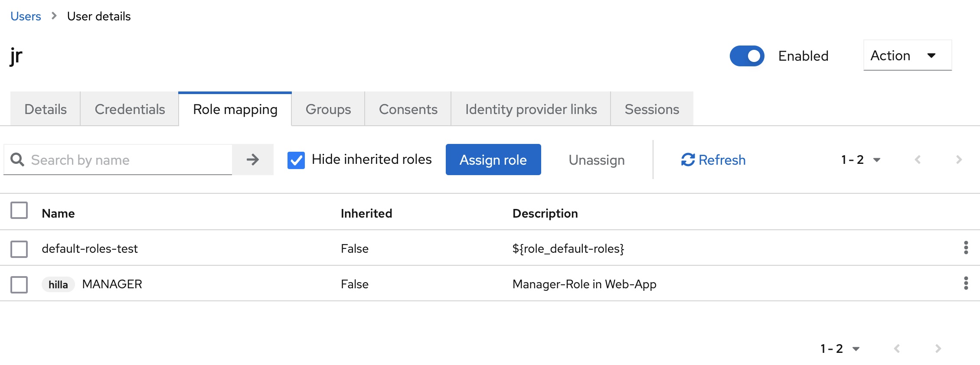This screenshot has height=365, width=980.
Task: Click the ${role_default-roles} description text
Action: (x=568, y=248)
